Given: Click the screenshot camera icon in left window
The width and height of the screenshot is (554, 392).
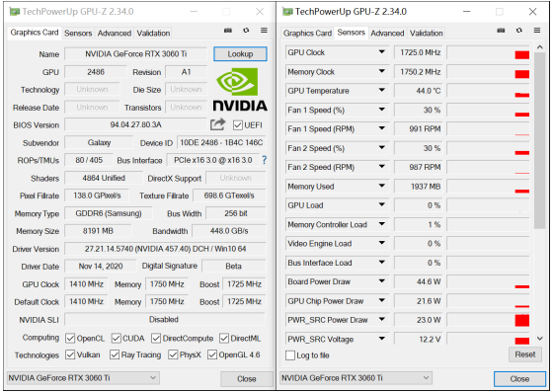Looking at the screenshot, I should click(x=228, y=31).
